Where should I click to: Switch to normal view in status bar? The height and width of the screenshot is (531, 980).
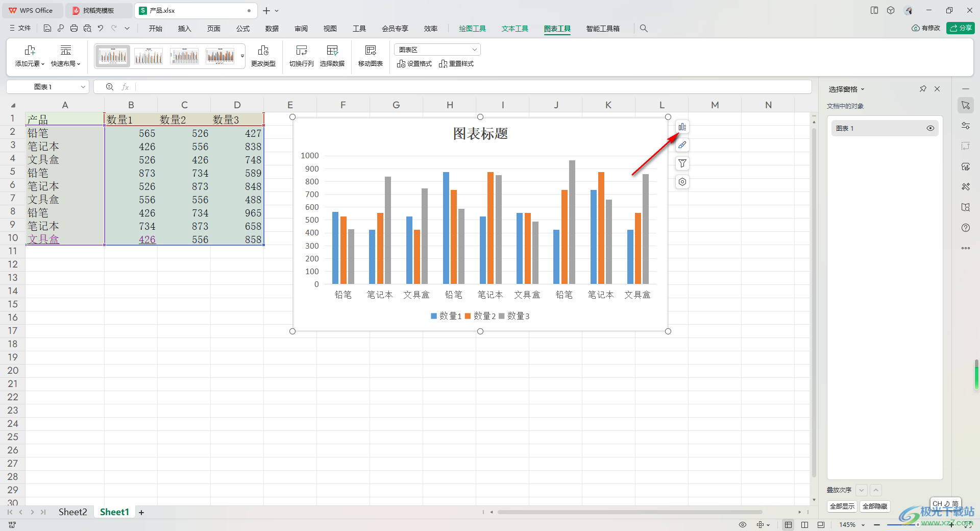click(789, 525)
